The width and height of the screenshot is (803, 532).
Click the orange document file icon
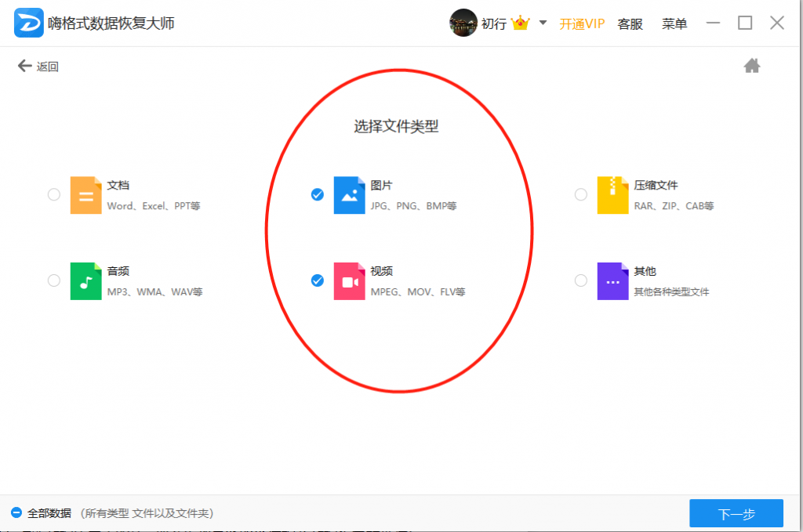tap(85, 195)
